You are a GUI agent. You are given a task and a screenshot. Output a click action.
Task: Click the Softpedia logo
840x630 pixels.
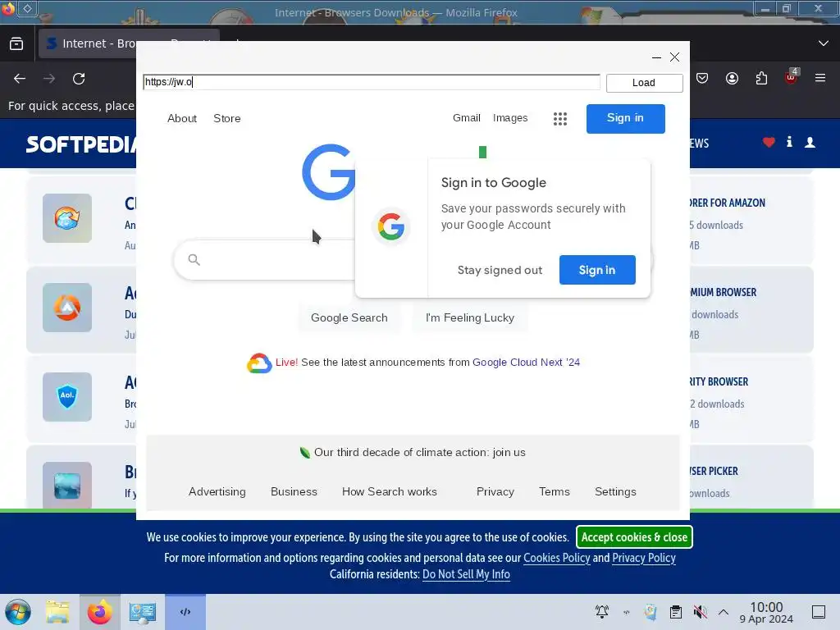[81, 144]
